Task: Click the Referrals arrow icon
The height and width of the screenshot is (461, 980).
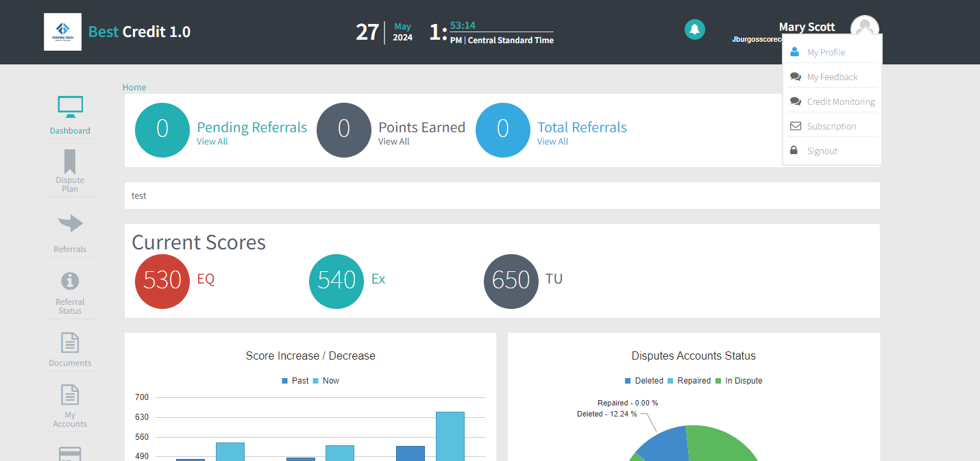Action: [70, 223]
